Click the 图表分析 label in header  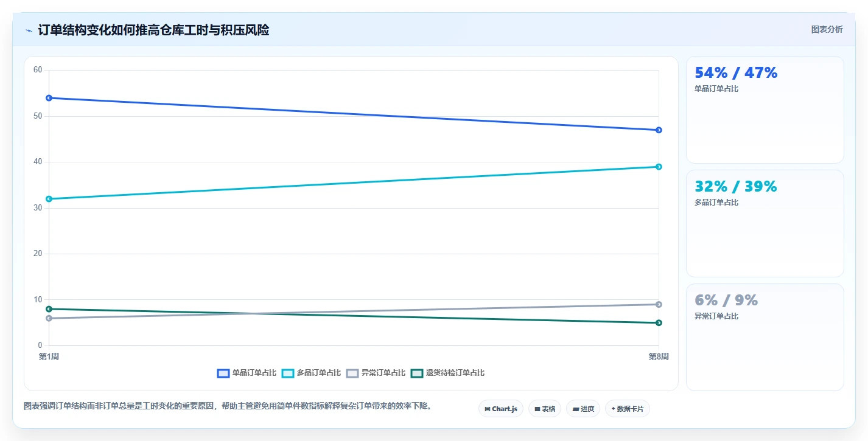pyautogui.click(x=827, y=29)
